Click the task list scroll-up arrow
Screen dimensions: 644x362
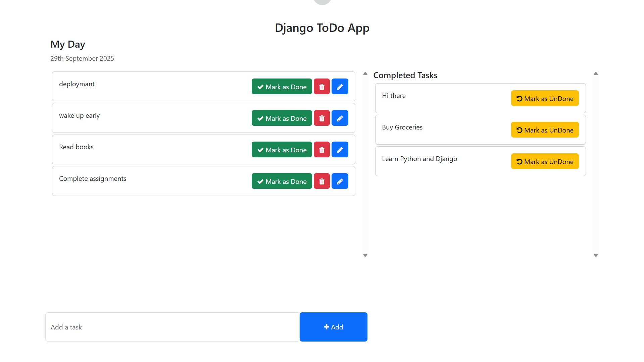click(365, 73)
